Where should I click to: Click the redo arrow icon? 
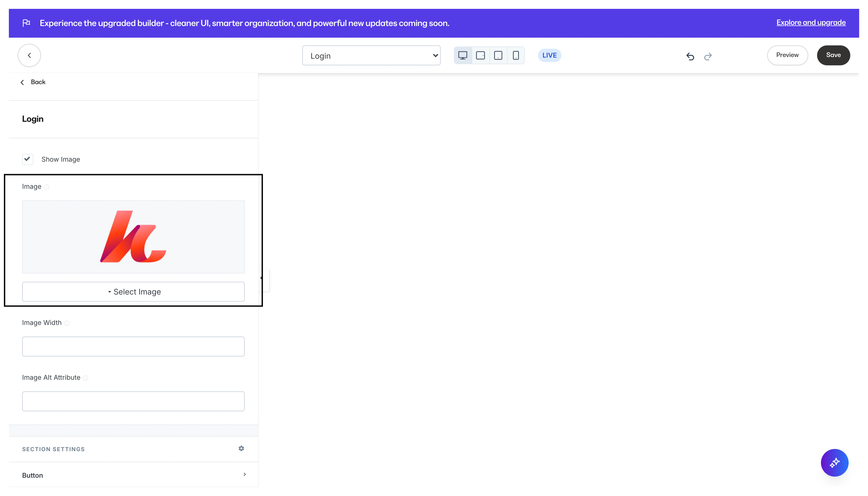(708, 56)
